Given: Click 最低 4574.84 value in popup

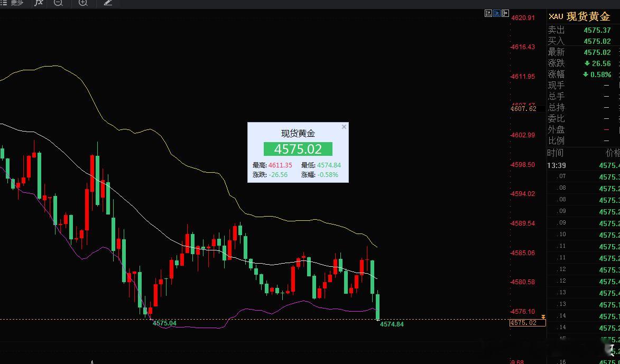Looking at the screenshot, I should pyautogui.click(x=329, y=165).
